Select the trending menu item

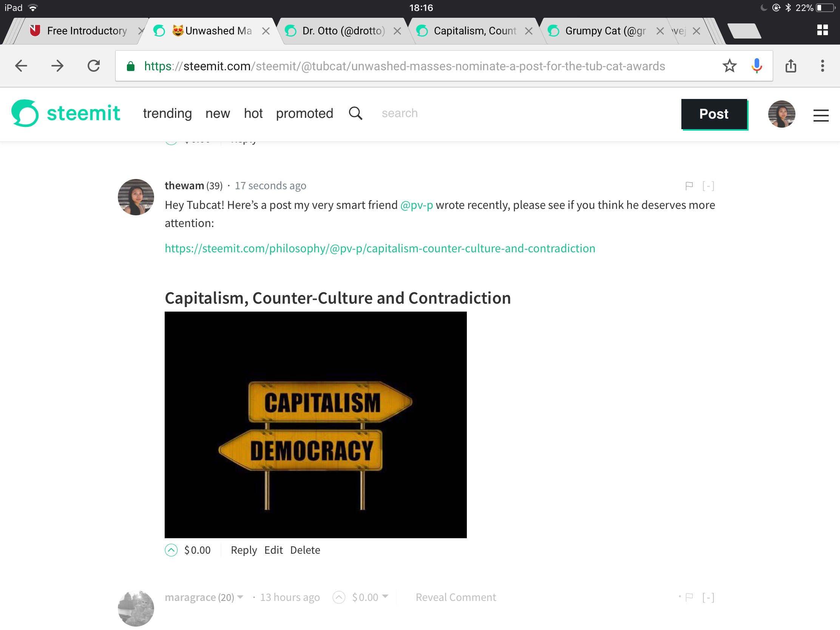pos(167,113)
